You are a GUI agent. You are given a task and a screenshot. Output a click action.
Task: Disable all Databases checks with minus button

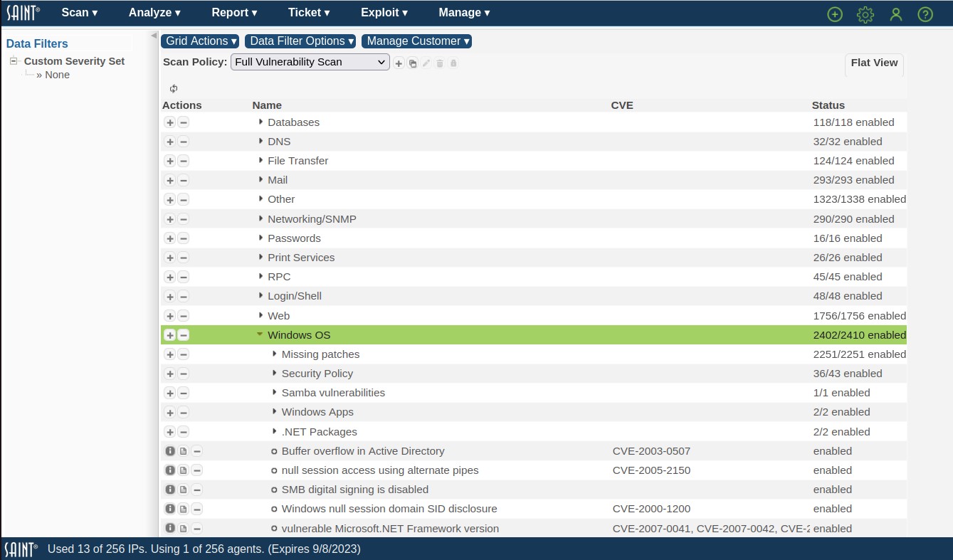click(183, 122)
